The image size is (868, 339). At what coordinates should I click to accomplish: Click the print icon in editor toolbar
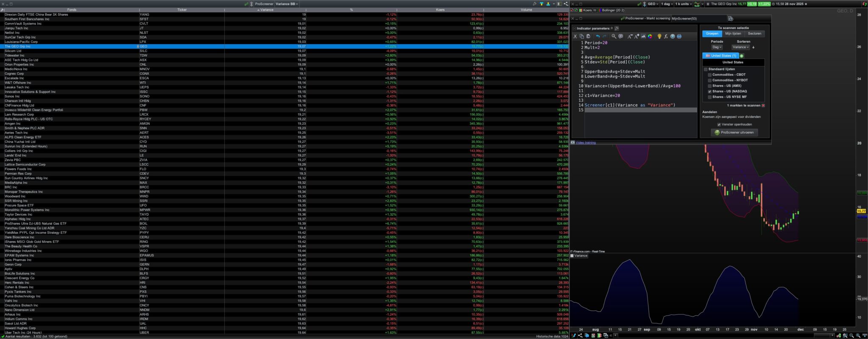pos(679,36)
